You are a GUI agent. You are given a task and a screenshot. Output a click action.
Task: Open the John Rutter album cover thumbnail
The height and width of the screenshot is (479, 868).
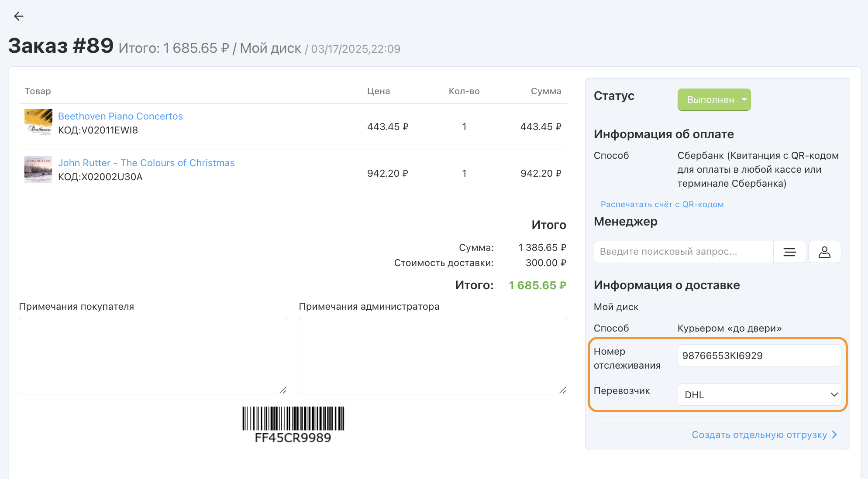pyautogui.click(x=38, y=169)
